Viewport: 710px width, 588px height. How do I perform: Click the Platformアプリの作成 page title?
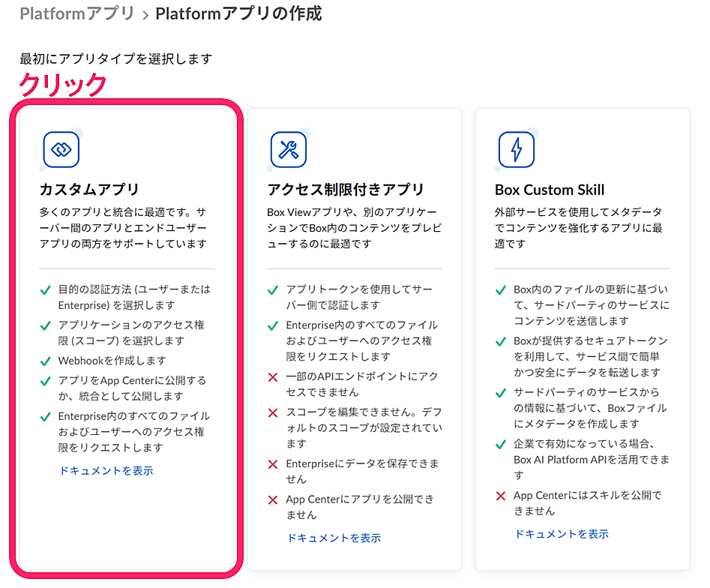pos(238,13)
